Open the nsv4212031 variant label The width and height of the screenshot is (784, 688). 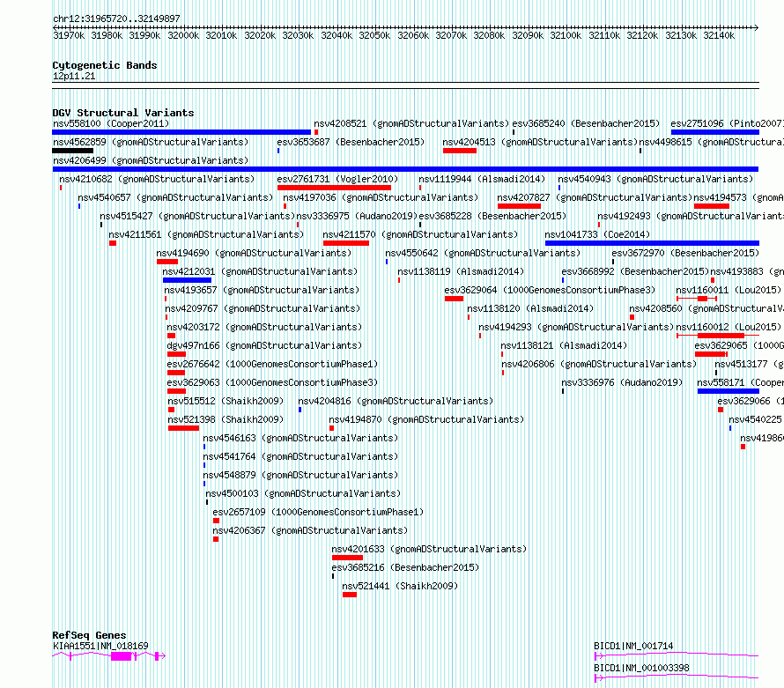(260, 271)
